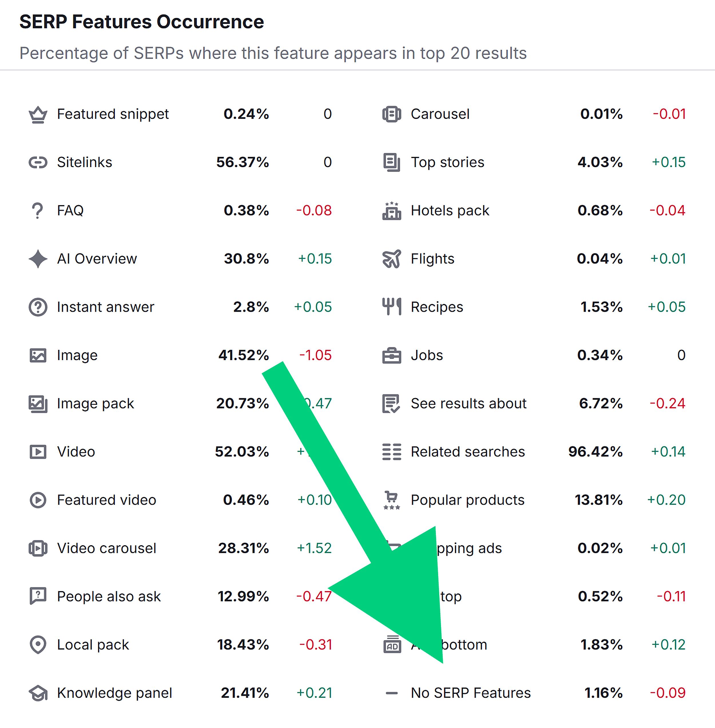Click the Image pack percentage value

click(x=243, y=403)
